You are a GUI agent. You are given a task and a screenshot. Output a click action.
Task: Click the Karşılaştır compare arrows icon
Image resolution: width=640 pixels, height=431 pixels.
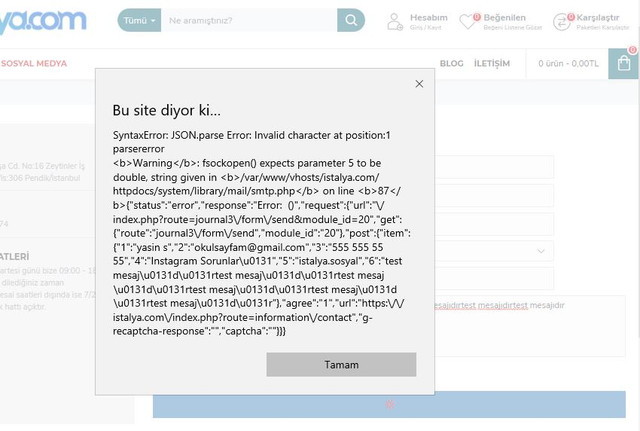coord(562,22)
